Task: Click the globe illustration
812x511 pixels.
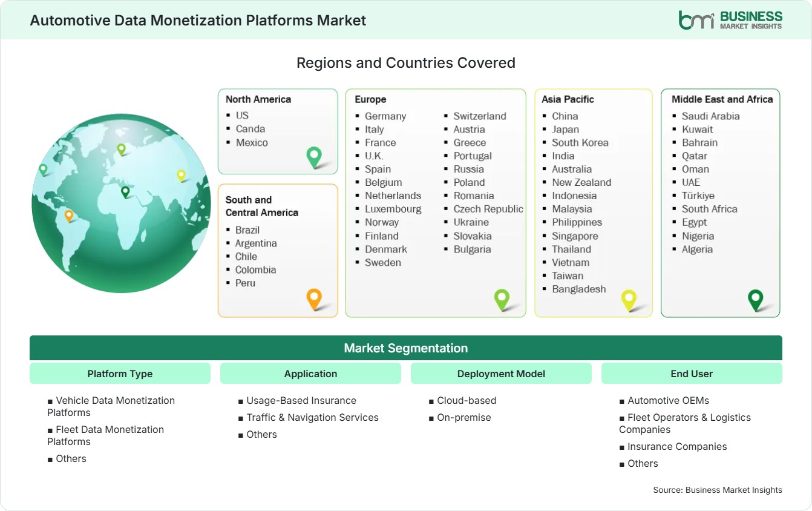Action: point(121,203)
